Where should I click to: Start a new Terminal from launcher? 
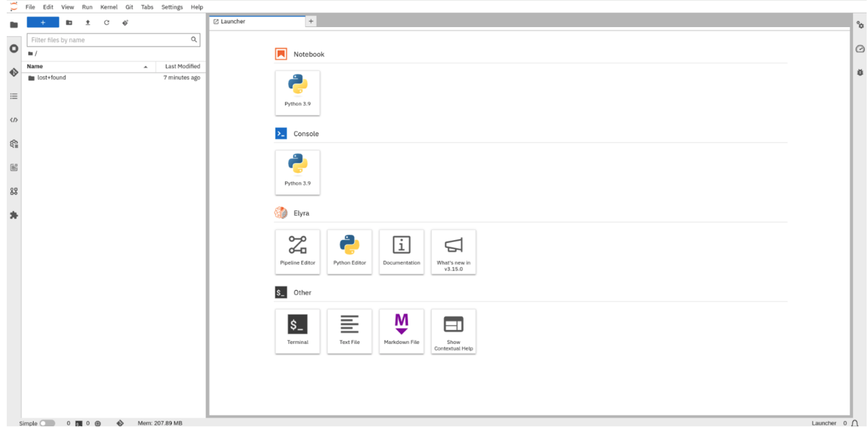click(297, 331)
